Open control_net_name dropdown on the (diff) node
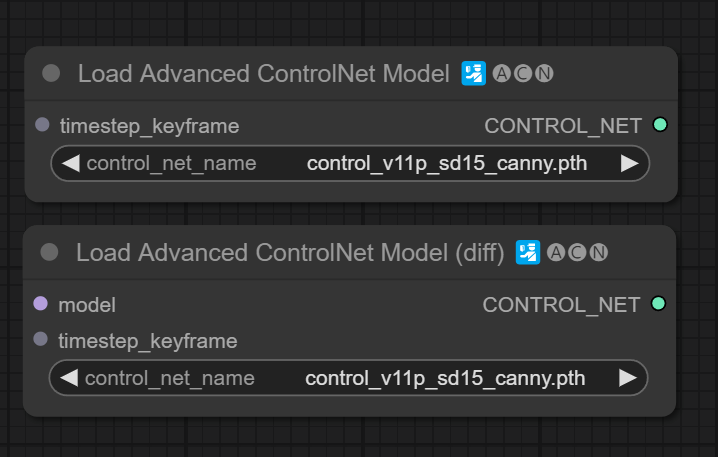 (348, 378)
